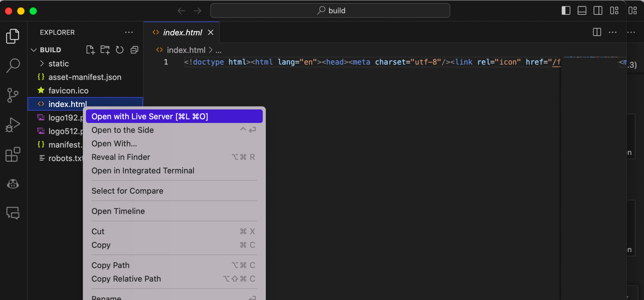Click the New Folder icon in explorer

pyautogui.click(x=105, y=50)
